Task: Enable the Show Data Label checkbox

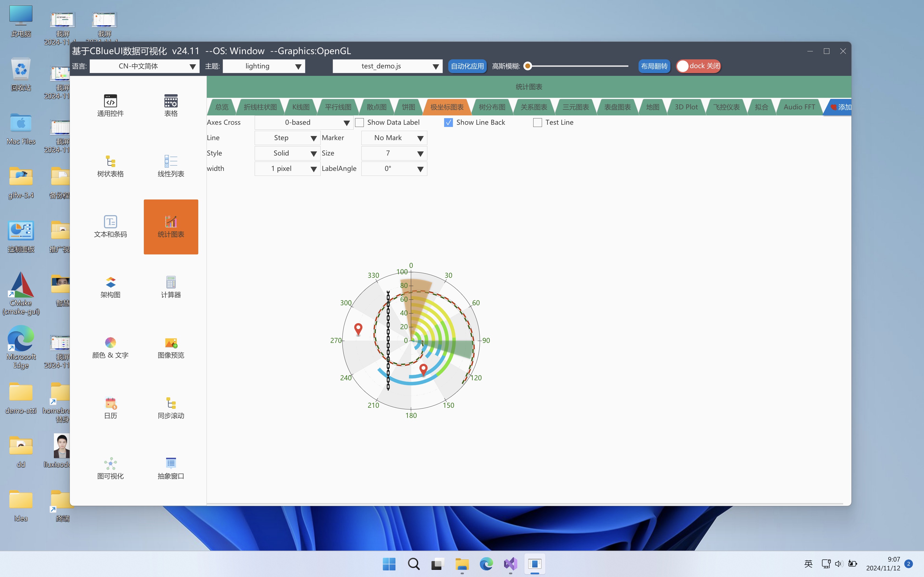Action: [x=359, y=123]
